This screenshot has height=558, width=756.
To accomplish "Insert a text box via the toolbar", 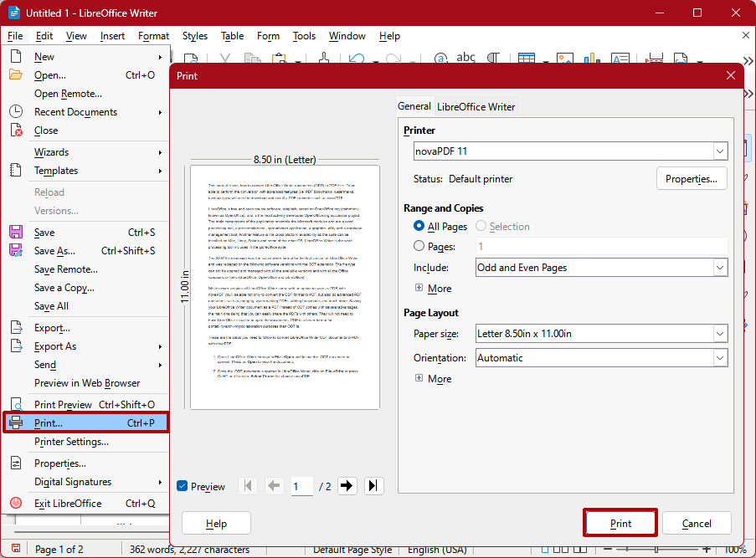I will [x=621, y=58].
